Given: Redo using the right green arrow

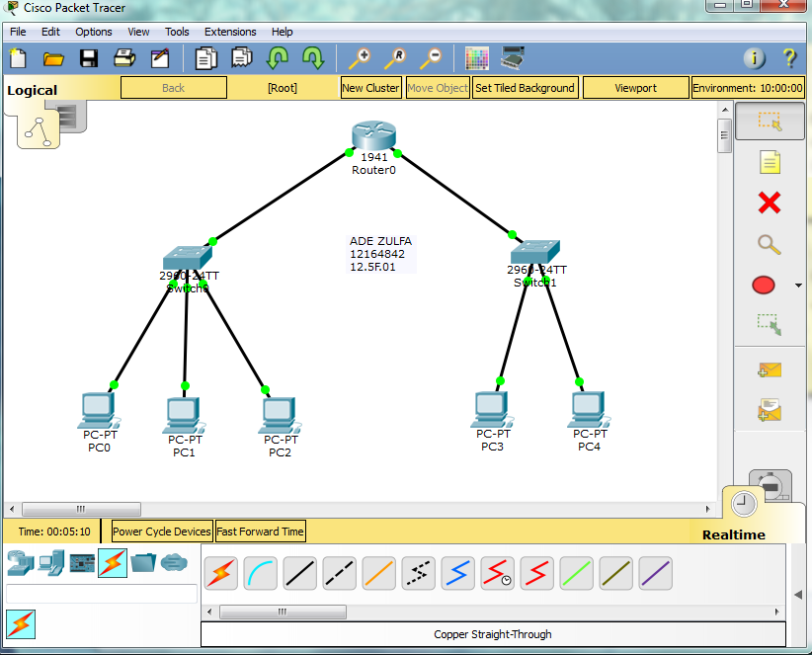Looking at the screenshot, I should coord(313,58).
